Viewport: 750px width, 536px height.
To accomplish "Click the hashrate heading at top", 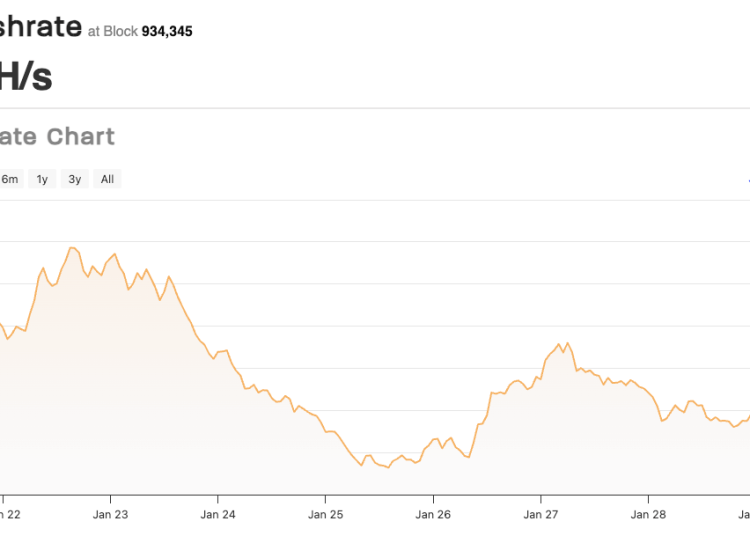I will (40, 26).
